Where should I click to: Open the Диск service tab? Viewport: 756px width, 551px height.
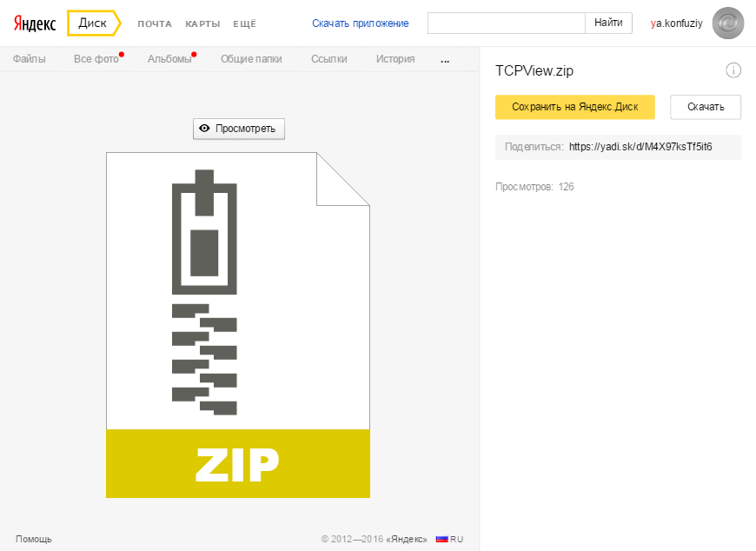point(92,23)
